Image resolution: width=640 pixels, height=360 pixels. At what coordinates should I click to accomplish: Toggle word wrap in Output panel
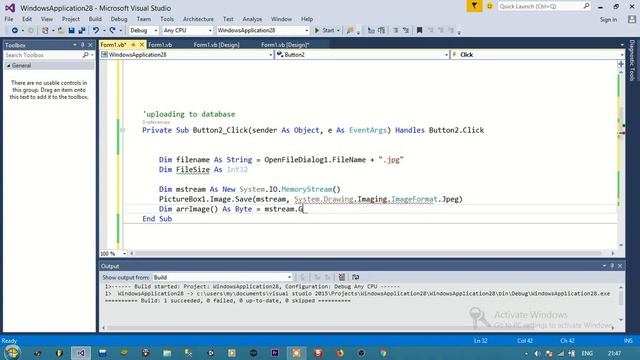pyautogui.click(x=356, y=277)
